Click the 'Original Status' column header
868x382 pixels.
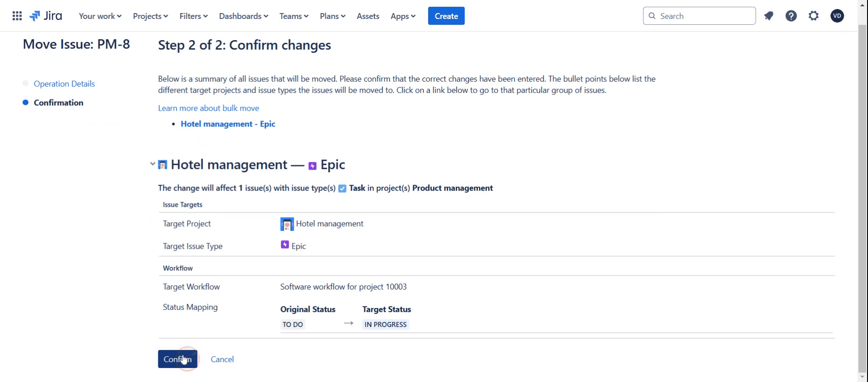coord(308,310)
